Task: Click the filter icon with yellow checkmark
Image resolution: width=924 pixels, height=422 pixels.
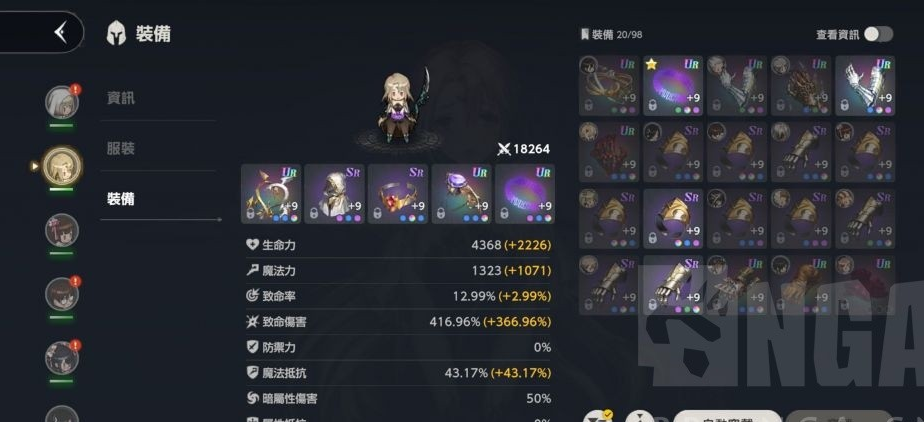Action: tap(598, 416)
